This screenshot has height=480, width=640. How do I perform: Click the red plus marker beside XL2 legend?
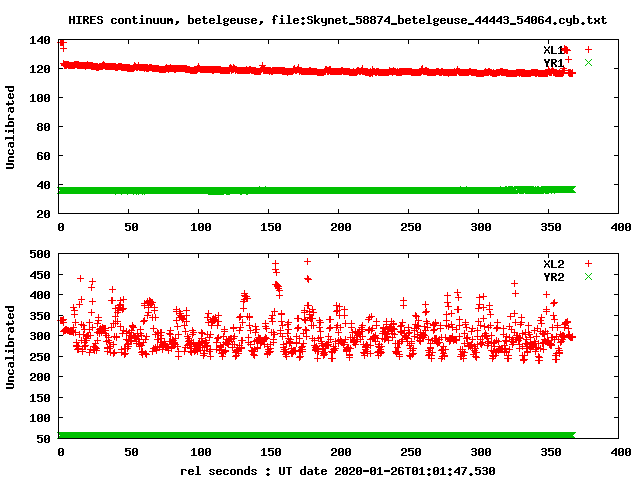(588, 263)
